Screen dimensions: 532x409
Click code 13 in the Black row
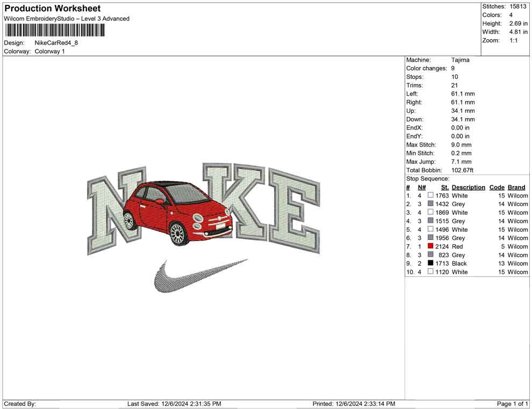point(501,264)
